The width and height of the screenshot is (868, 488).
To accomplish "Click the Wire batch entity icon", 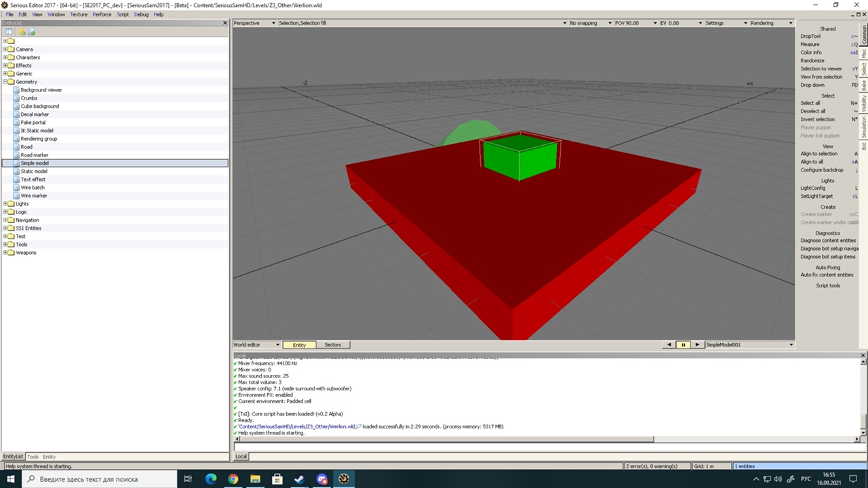I will coord(16,188).
